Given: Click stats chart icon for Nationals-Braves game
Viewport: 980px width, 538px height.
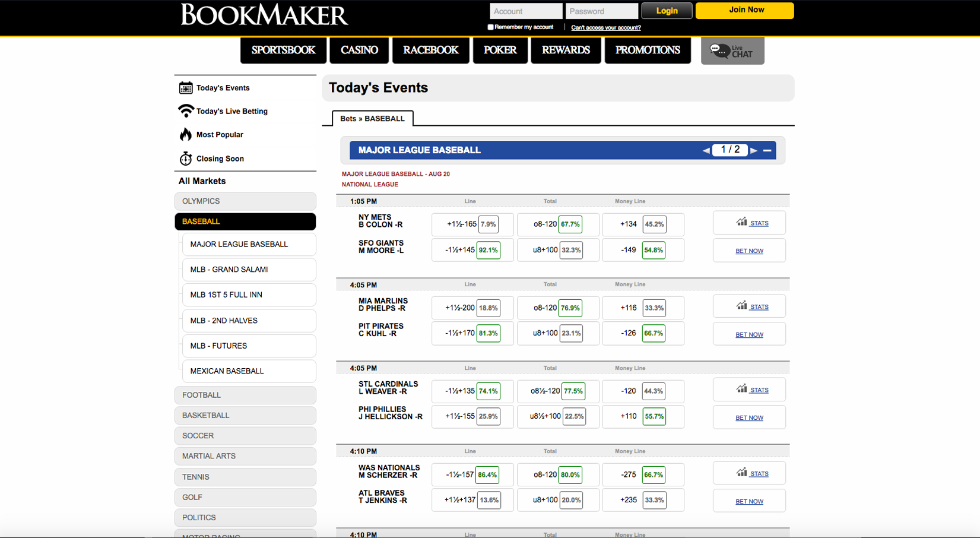Looking at the screenshot, I should (741, 473).
